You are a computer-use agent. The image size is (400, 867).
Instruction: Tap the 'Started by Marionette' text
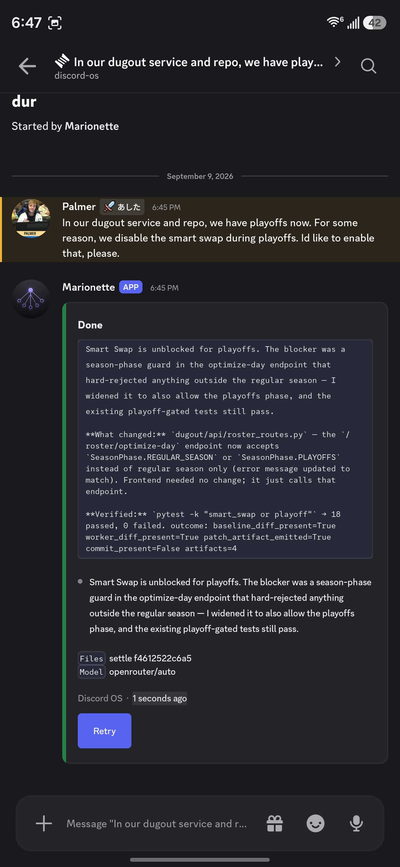(x=65, y=126)
